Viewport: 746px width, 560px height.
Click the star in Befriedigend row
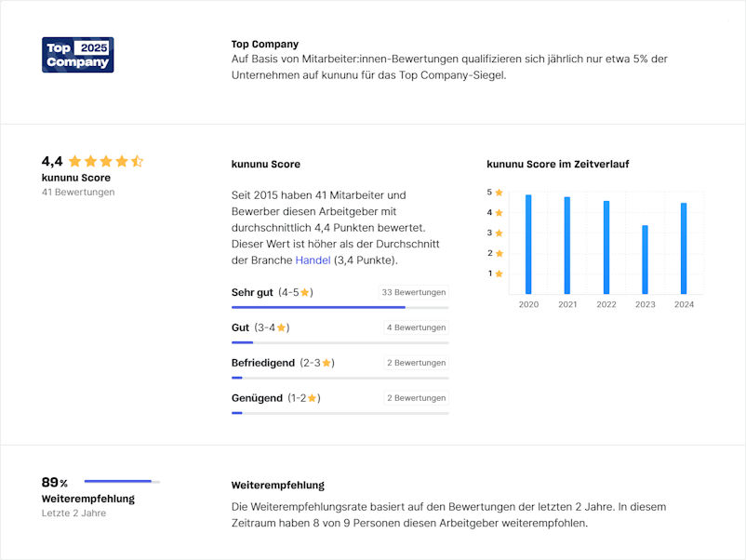326,363
